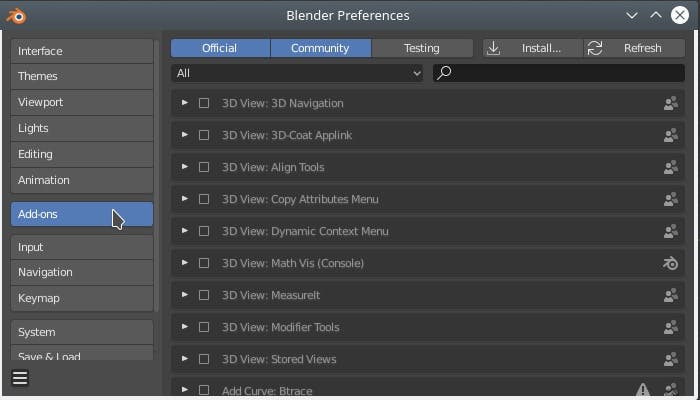
Task: Click the title bar up-chevron button
Action: (656, 16)
